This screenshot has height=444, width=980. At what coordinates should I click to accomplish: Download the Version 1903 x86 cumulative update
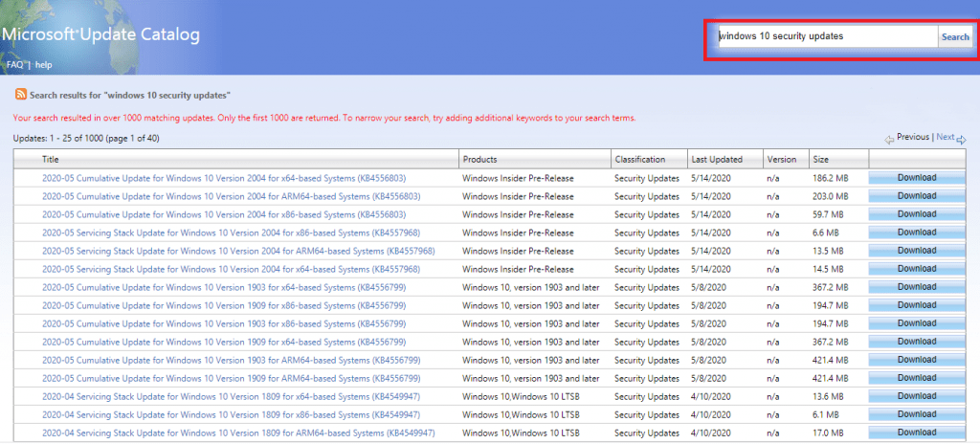point(917,322)
